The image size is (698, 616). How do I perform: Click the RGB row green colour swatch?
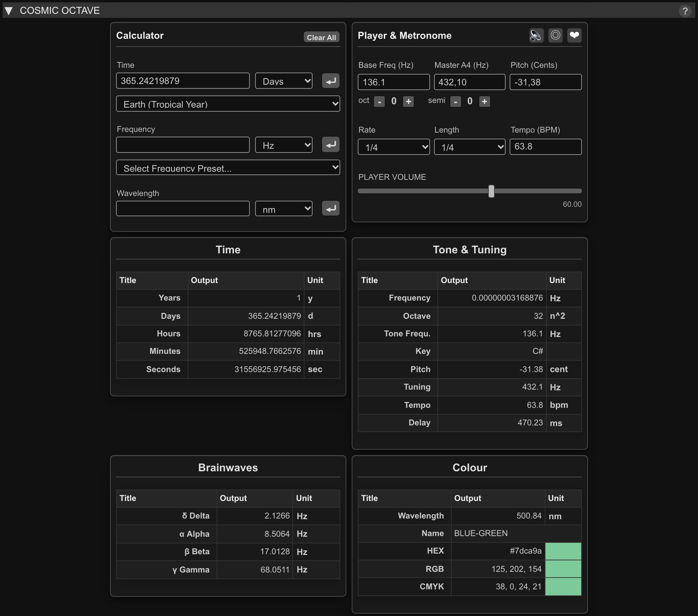coord(563,569)
